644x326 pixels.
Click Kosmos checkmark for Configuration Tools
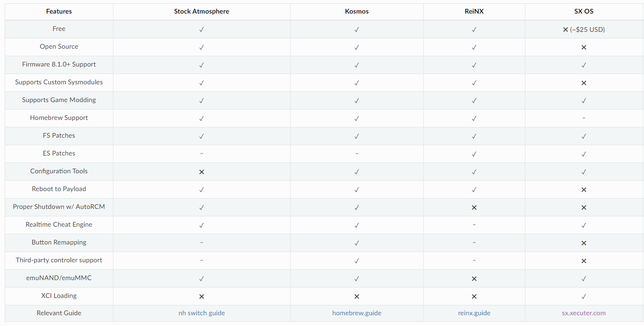point(357,172)
